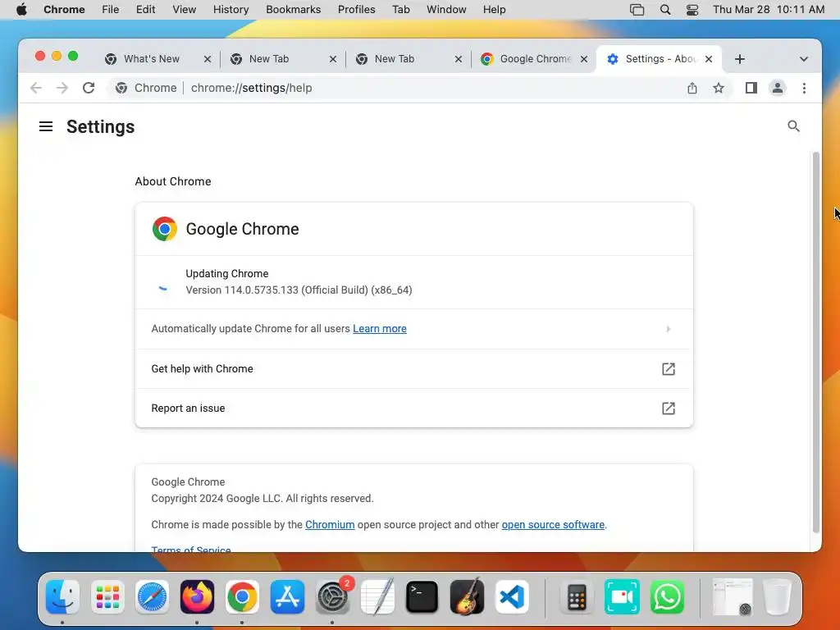
Task: Open App Store from the dock
Action: tap(287, 596)
